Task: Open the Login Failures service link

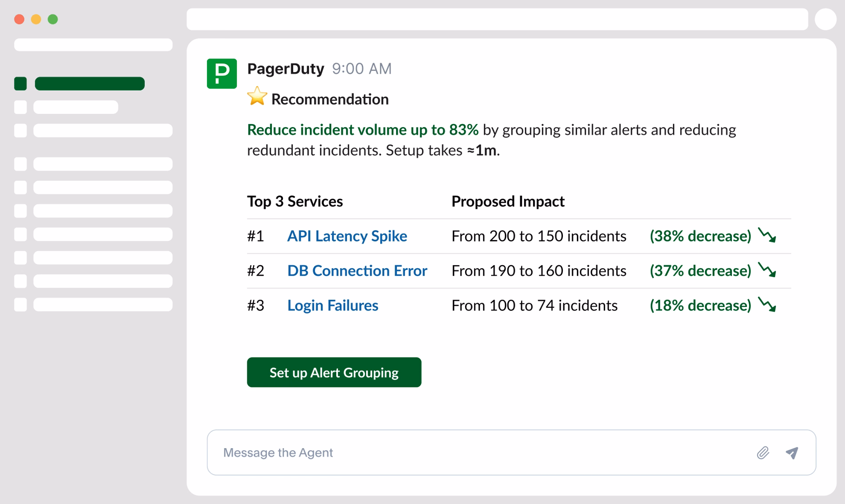Action: 333,305
